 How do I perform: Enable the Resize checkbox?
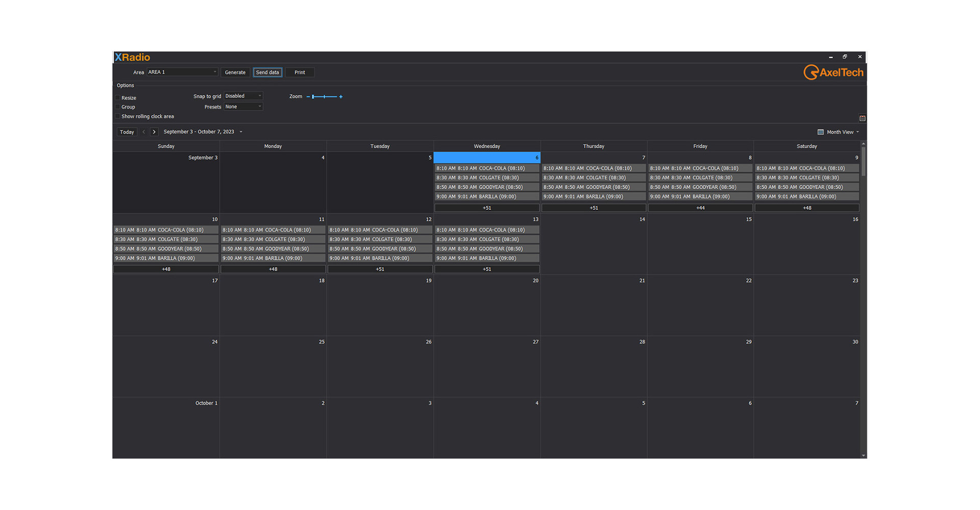(118, 98)
